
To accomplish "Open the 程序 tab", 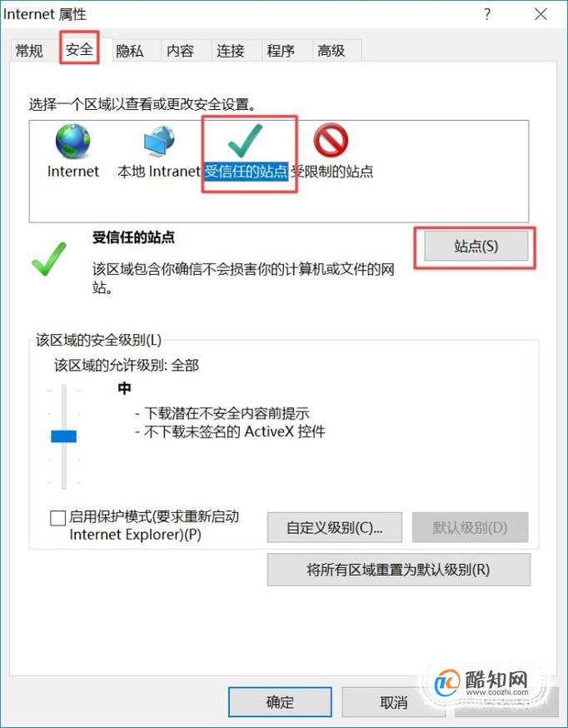I will click(x=281, y=50).
